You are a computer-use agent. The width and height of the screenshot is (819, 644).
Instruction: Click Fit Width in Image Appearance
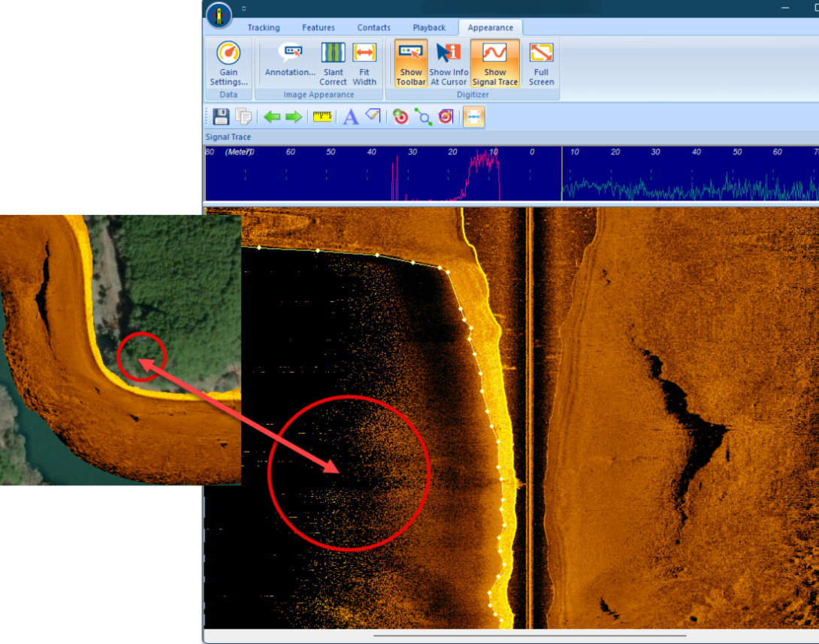[364, 63]
